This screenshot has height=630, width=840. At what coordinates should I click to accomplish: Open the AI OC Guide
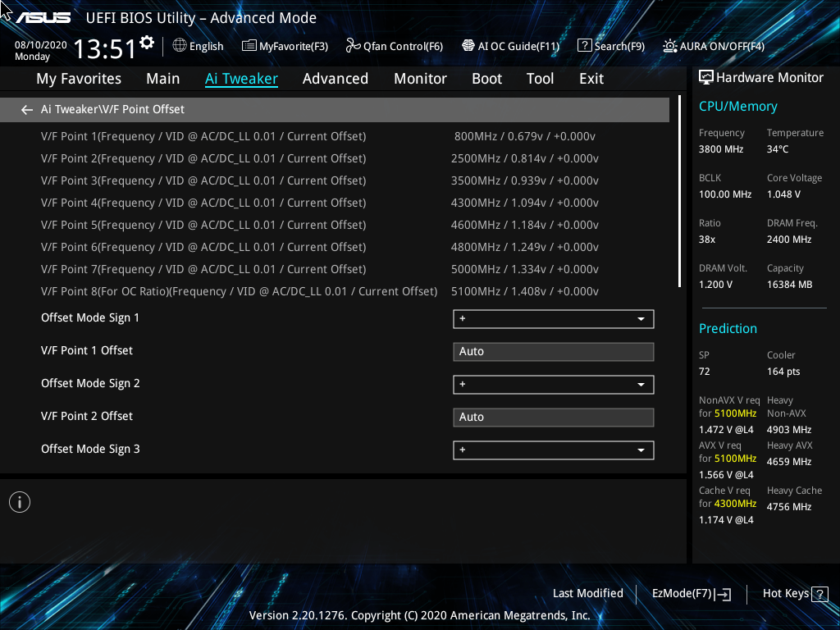click(x=511, y=46)
